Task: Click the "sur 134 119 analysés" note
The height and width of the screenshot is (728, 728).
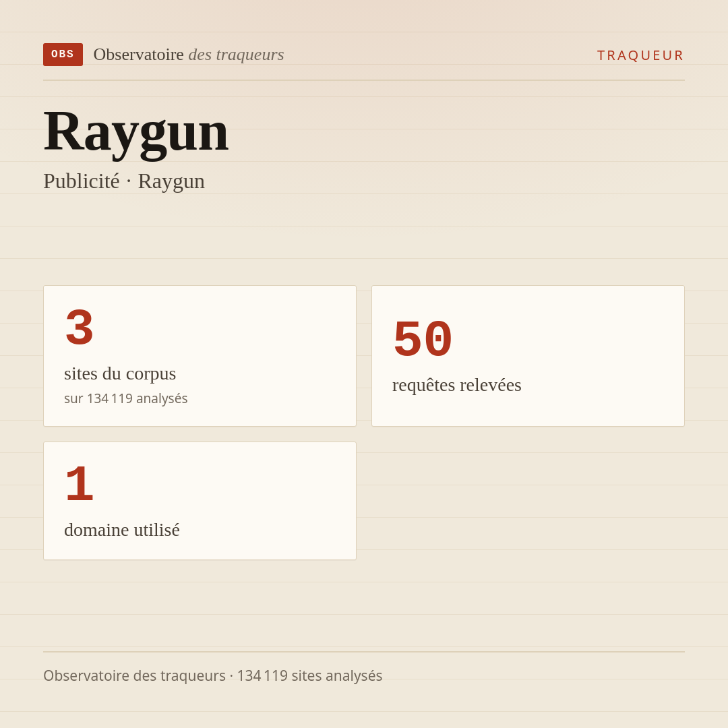Action: click(x=126, y=398)
